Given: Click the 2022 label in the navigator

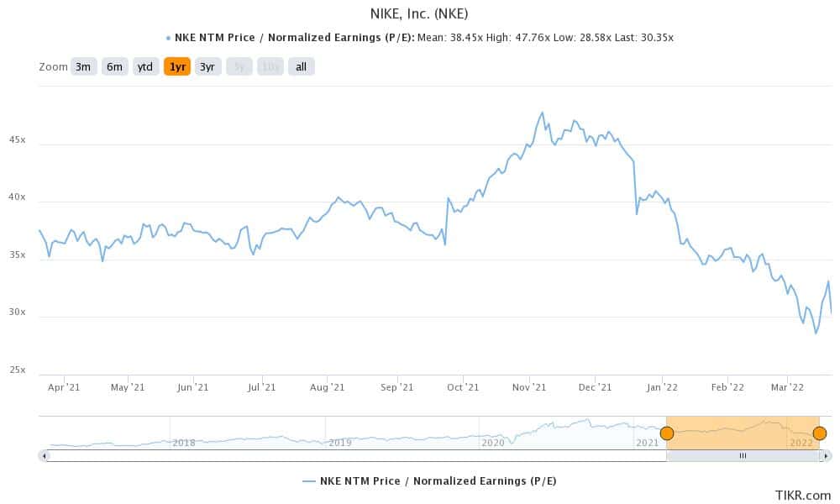Looking at the screenshot, I should [801, 443].
